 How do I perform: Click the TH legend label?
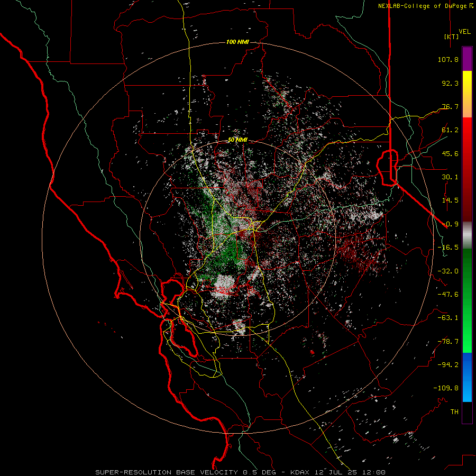(454, 412)
